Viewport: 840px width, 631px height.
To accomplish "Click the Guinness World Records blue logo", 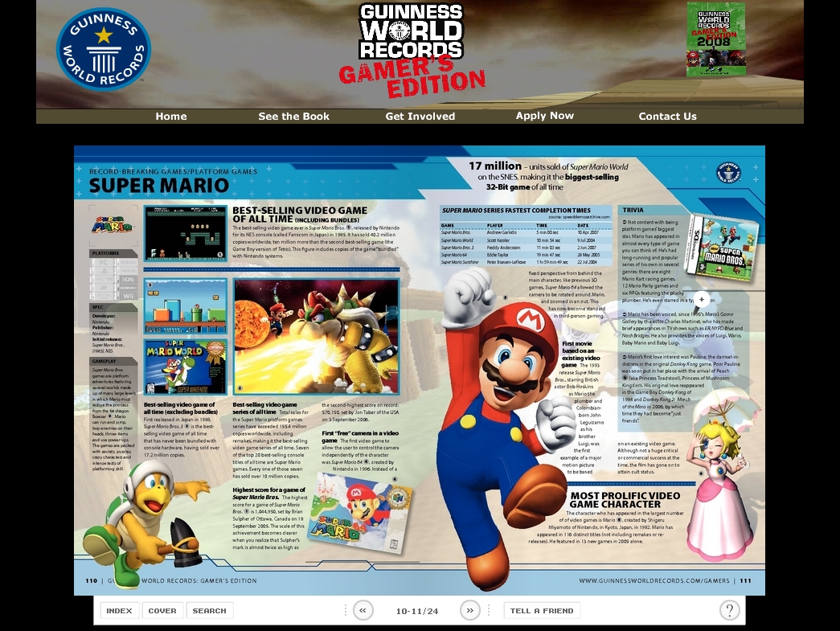I will [x=104, y=49].
